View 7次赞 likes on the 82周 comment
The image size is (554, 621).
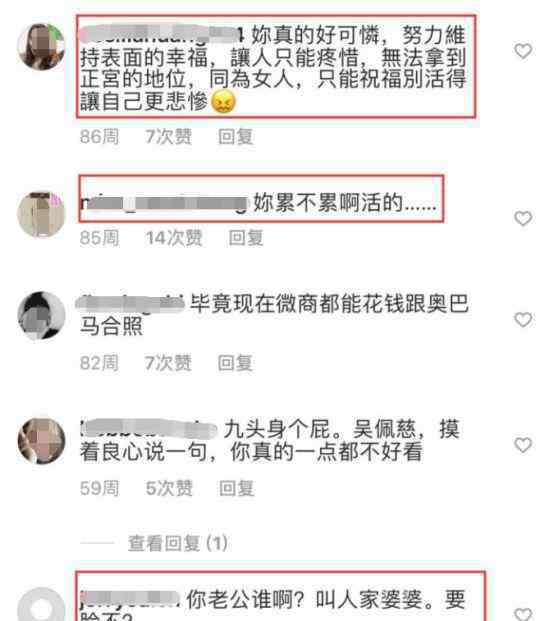click(168, 363)
